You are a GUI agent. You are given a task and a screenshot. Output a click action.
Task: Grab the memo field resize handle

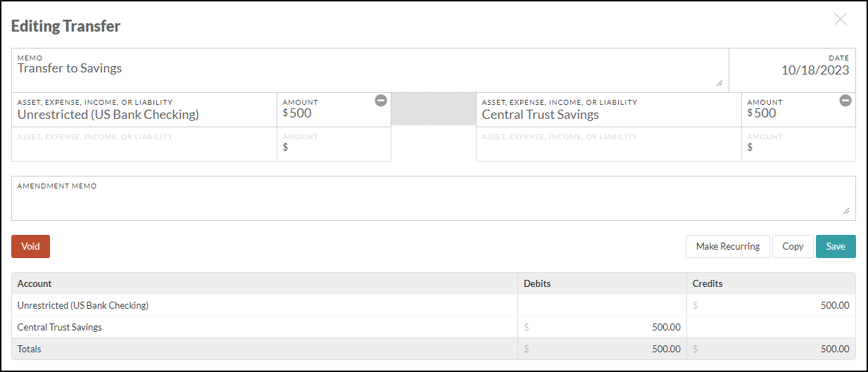click(719, 83)
